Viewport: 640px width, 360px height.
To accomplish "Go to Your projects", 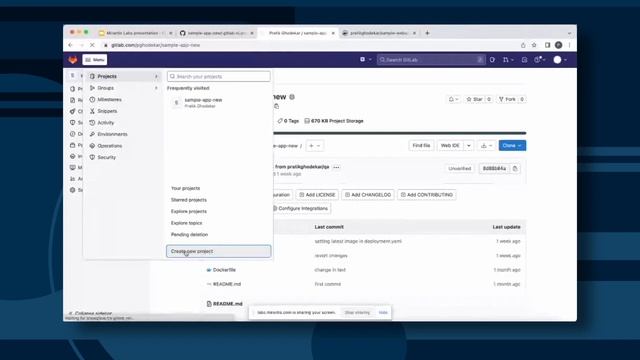I will coord(185,188).
